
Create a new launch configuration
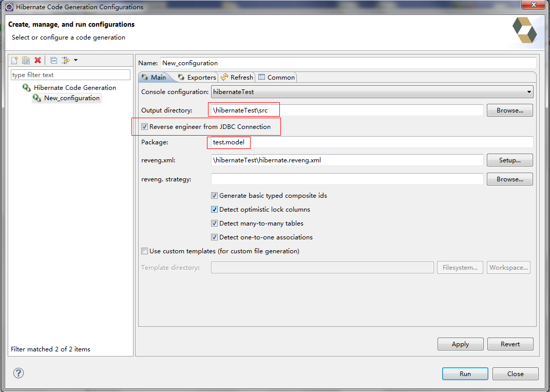(x=14, y=60)
